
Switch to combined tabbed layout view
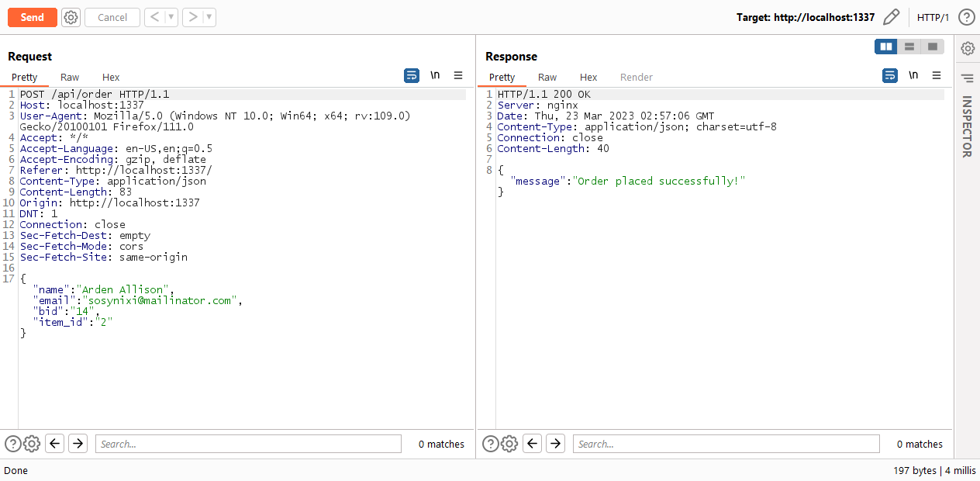pos(933,47)
